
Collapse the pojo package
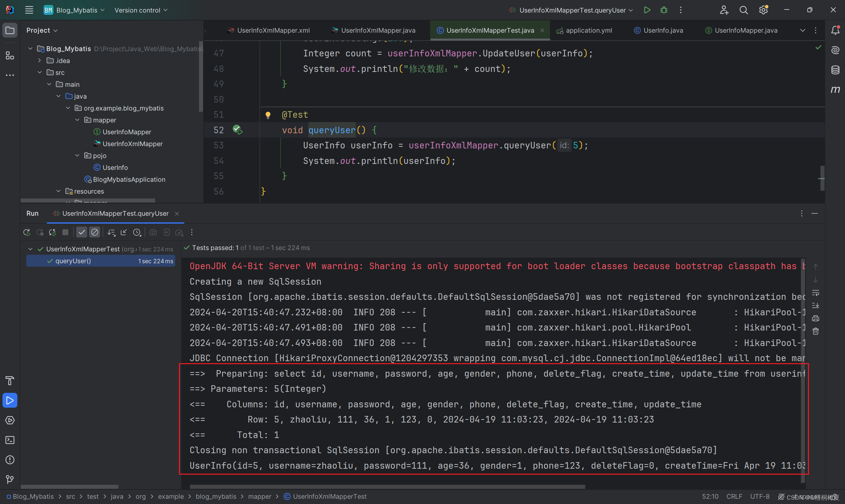(x=78, y=156)
